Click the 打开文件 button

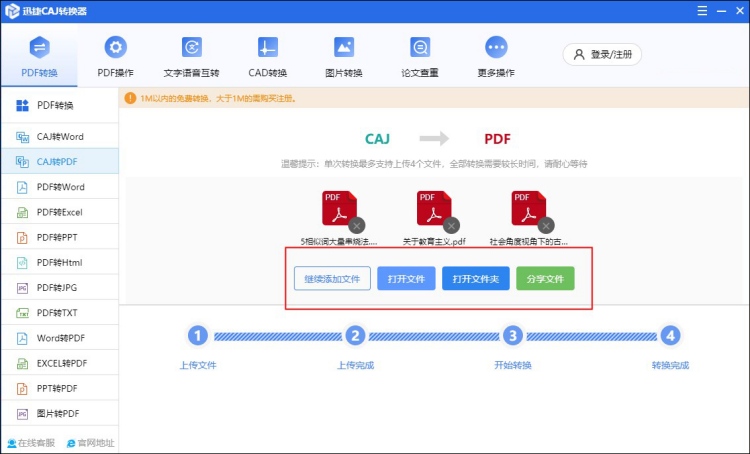click(x=406, y=278)
